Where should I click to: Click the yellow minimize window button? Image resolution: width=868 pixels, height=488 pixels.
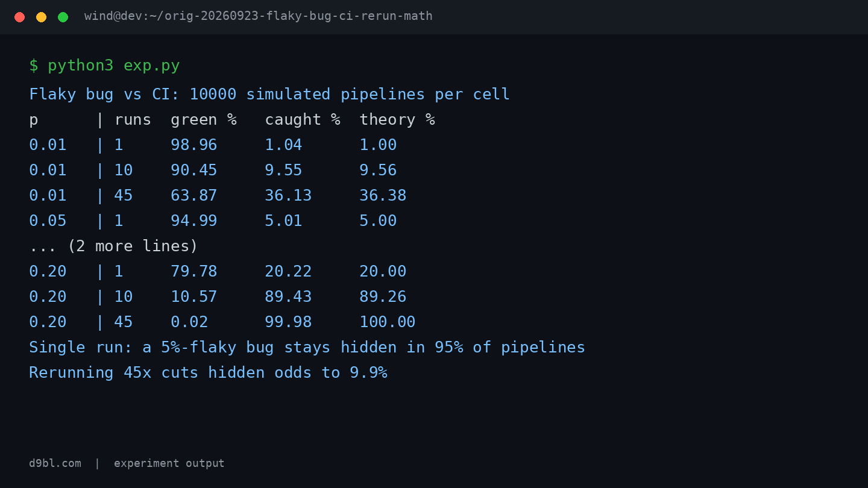tap(41, 17)
